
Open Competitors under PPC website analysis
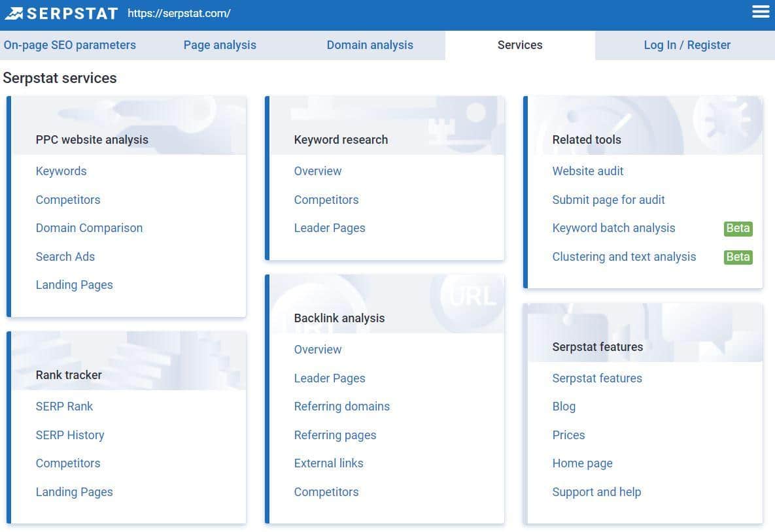pyautogui.click(x=68, y=199)
